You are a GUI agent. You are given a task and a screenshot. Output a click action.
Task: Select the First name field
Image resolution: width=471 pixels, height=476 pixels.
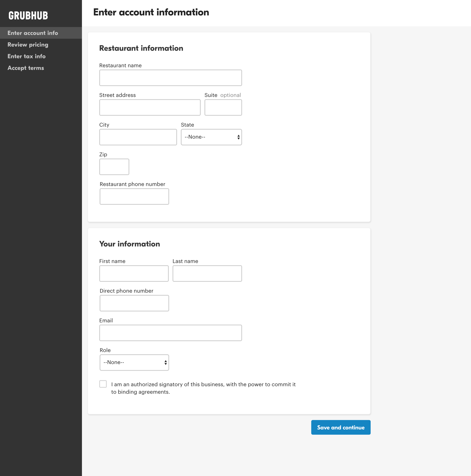point(134,273)
